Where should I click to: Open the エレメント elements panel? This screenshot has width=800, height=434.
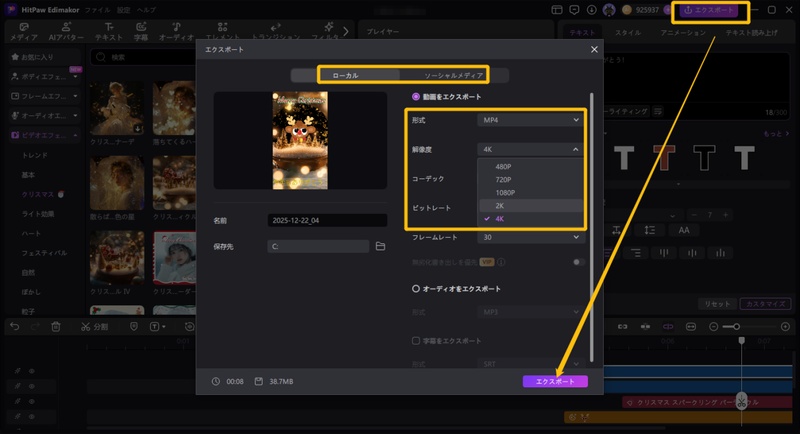pos(222,32)
